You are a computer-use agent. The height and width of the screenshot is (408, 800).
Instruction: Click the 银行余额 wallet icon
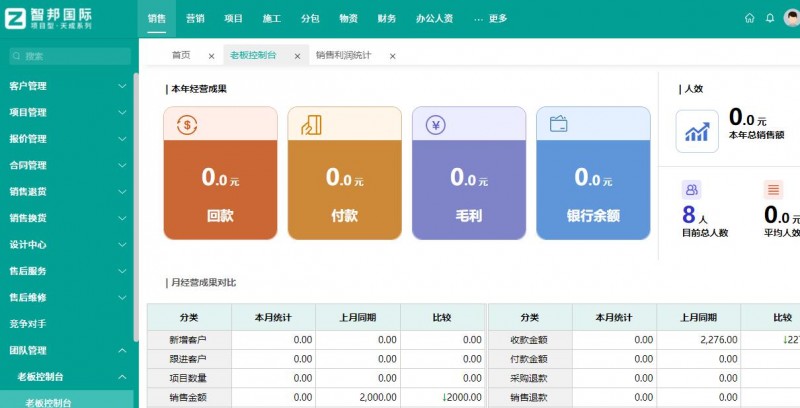[559, 124]
